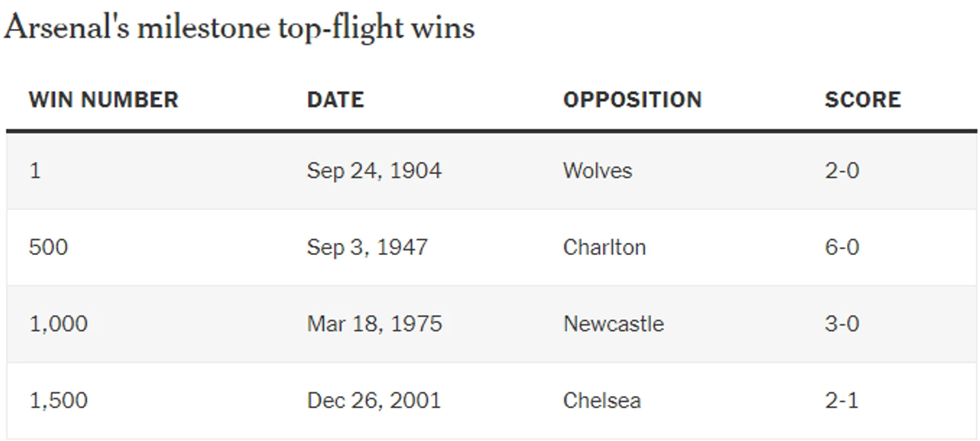Screen dimensions: 980x441
Task: Select the 2-1 score cell
Action: coord(842,400)
